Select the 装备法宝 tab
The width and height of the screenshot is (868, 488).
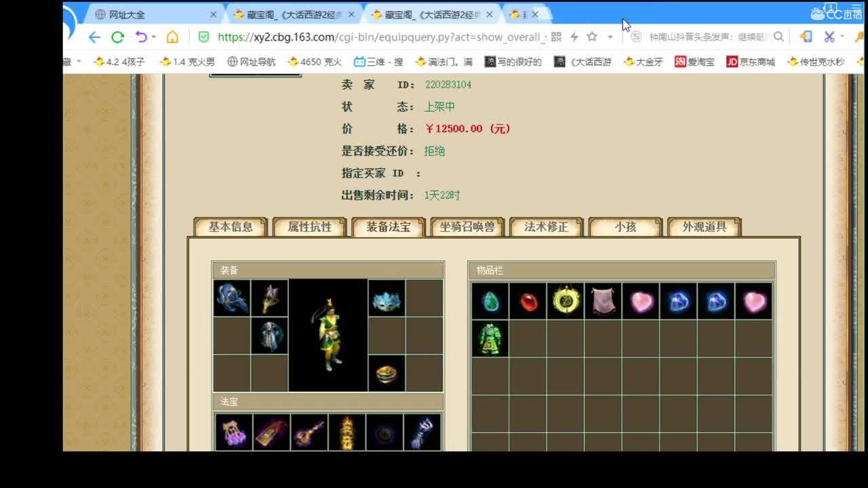[x=389, y=227]
